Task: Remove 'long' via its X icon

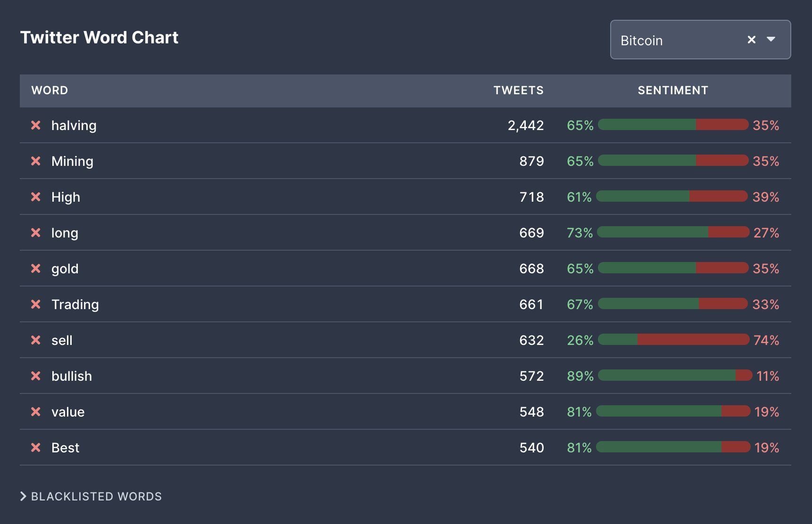Action: click(x=36, y=233)
